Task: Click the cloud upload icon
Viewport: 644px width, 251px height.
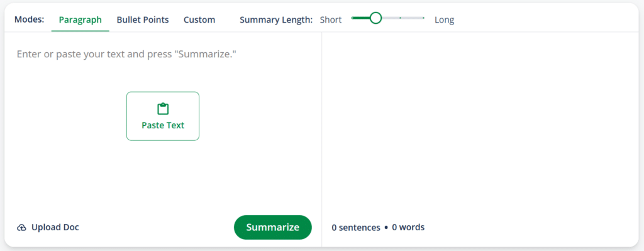Action: pos(21,228)
